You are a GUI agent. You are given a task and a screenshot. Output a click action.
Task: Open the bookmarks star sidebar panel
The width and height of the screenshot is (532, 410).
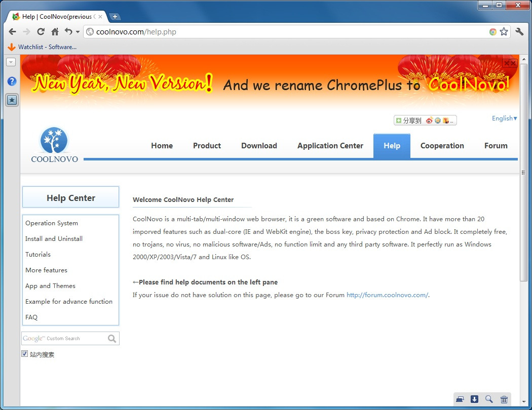pyautogui.click(x=12, y=100)
